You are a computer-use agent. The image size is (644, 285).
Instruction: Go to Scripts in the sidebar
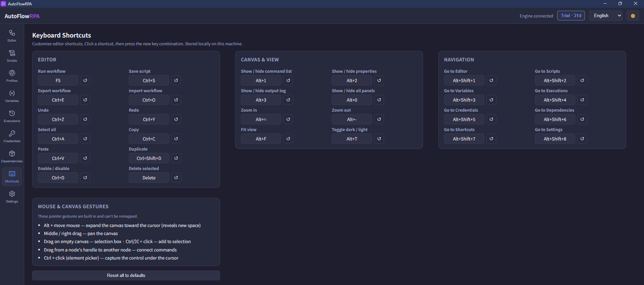[12, 56]
